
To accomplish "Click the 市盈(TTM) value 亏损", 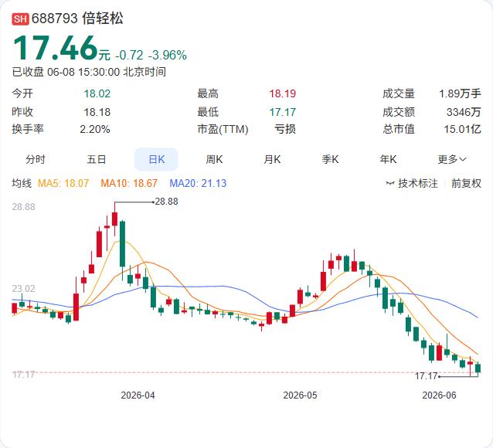I will click(285, 129).
